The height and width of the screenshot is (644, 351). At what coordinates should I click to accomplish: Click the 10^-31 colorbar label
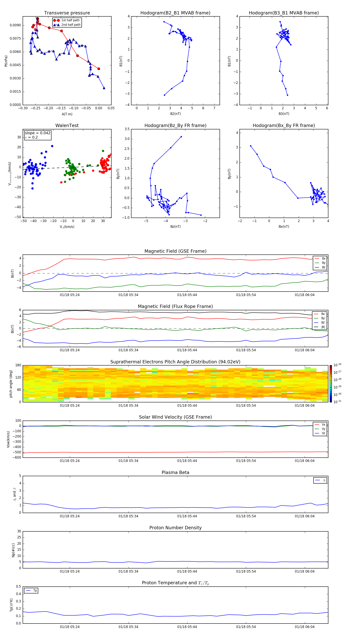337,402
